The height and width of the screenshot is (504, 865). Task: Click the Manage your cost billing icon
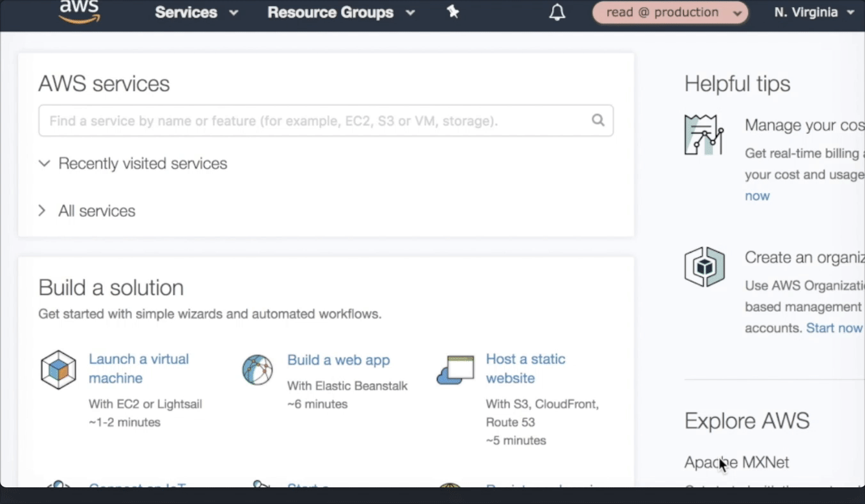[x=704, y=135]
